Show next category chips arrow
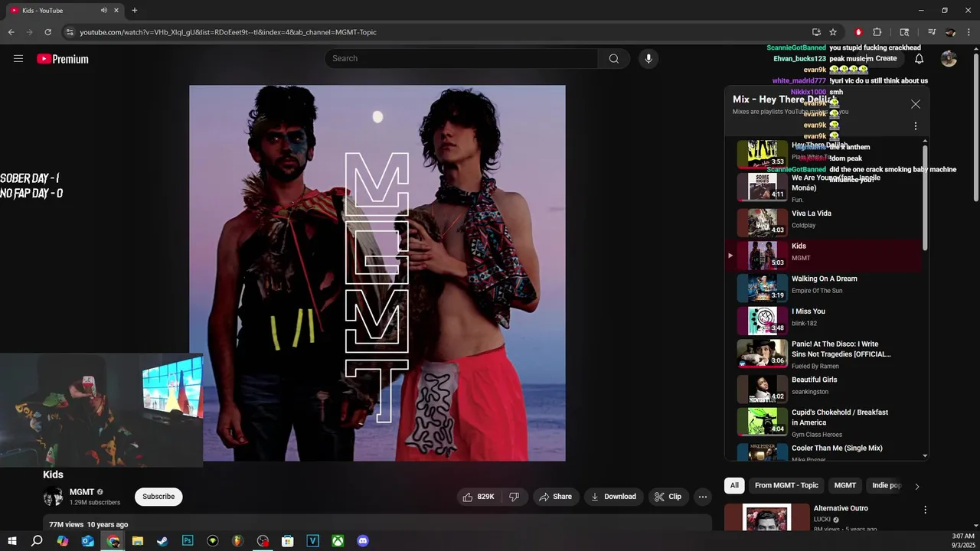This screenshot has width=980, height=551. tap(916, 486)
